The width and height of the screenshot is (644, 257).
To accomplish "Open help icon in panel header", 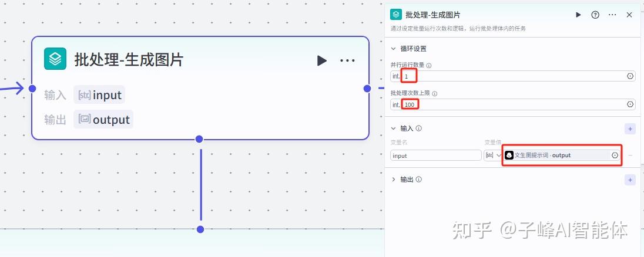I will [595, 15].
